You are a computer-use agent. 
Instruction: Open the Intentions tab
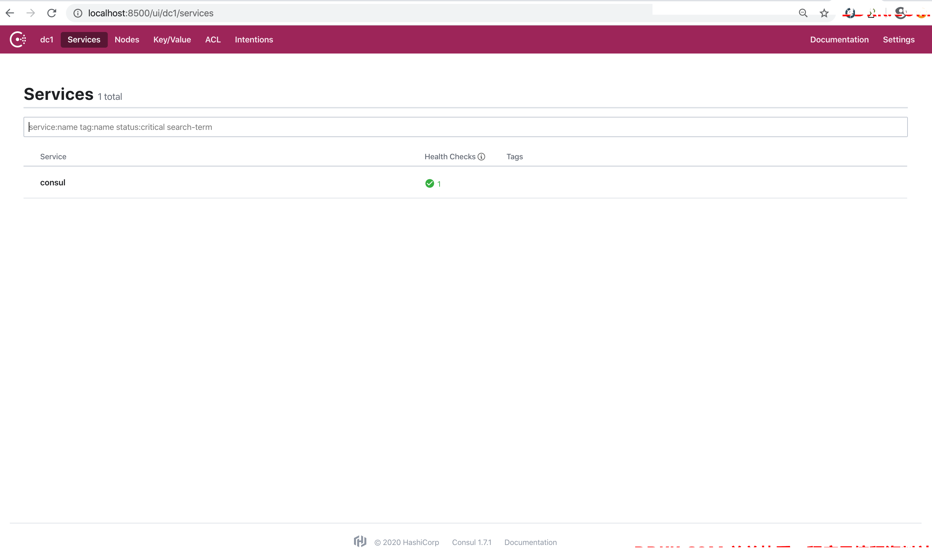coord(254,39)
